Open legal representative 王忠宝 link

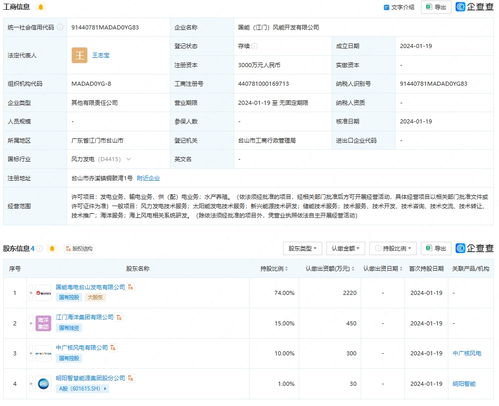[x=101, y=55]
